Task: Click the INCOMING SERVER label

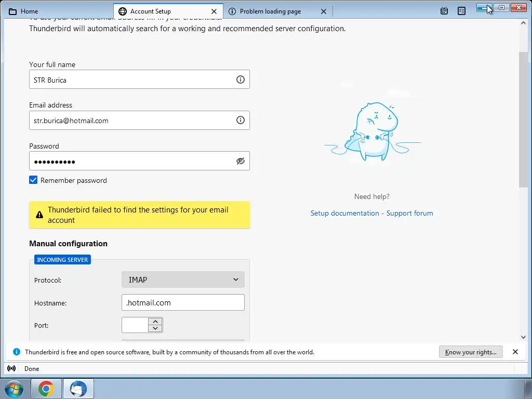Action: pos(62,260)
